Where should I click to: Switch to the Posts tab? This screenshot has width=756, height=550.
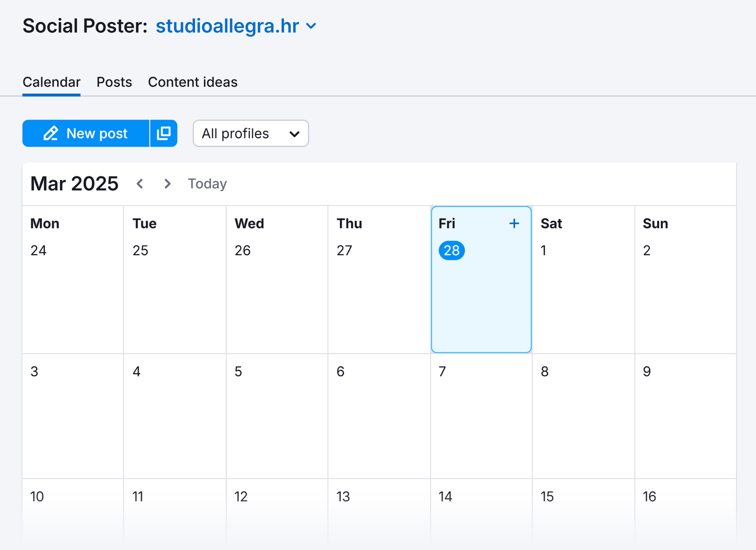[114, 82]
